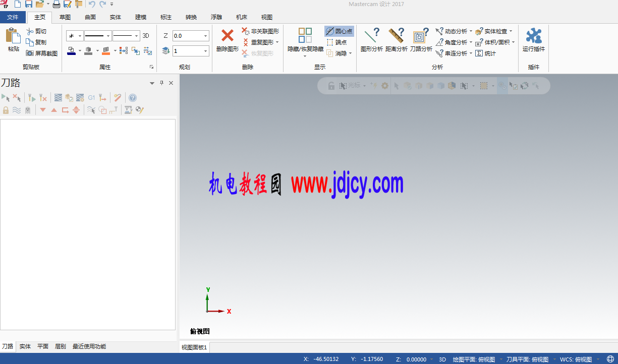Viewport: 618px width, 364px height.
Task: Click the G1 post-process icon
Action: coord(92,98)
